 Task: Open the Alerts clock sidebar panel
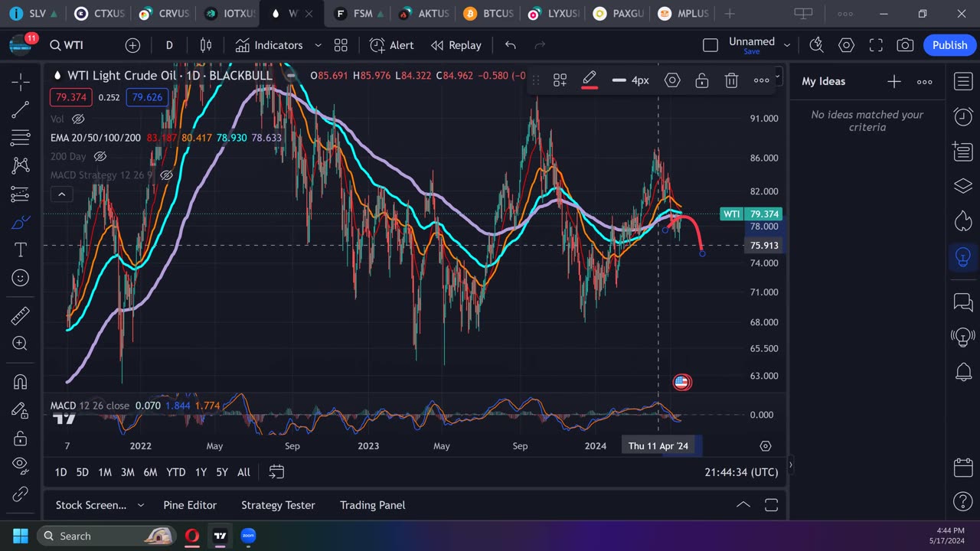point(963,116)
